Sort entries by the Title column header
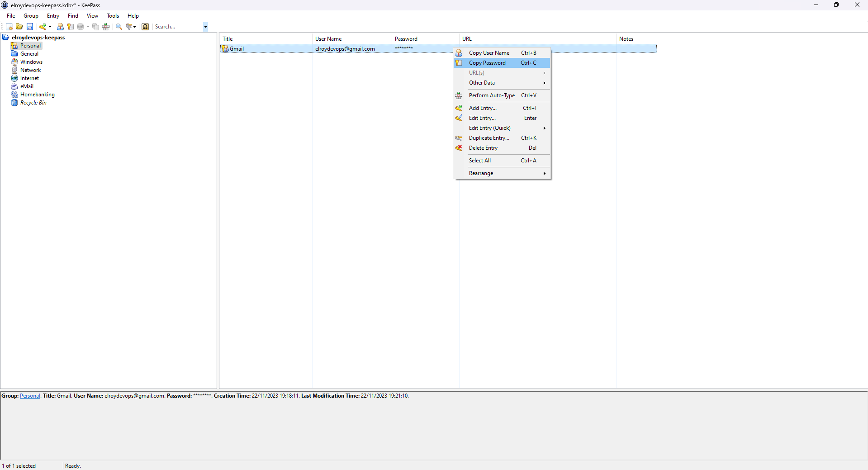This screenshot has width=868, height=470. pos(266,39)
